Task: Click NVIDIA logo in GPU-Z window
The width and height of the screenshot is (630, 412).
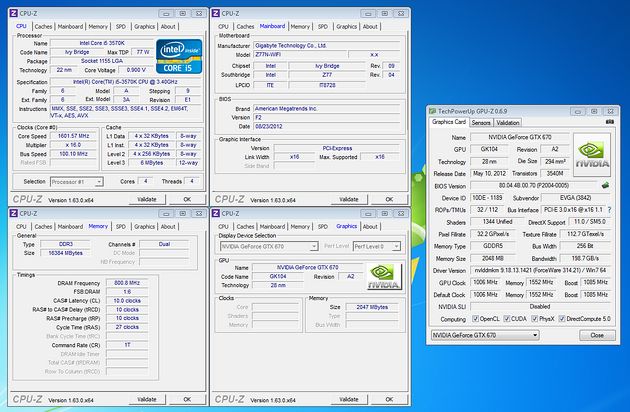Action: click(592, 155)
